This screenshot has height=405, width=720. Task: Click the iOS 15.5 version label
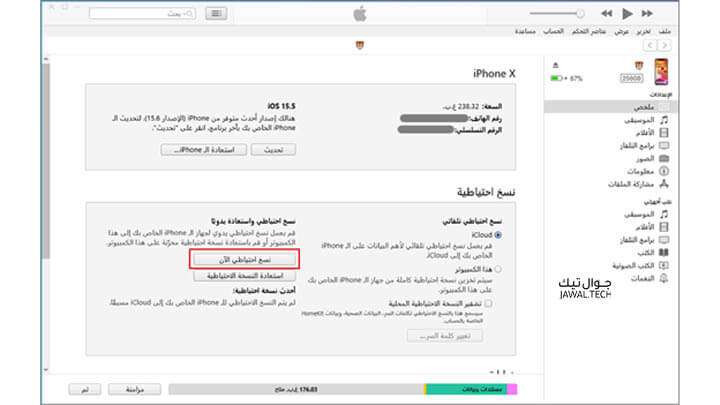[281, 106]
